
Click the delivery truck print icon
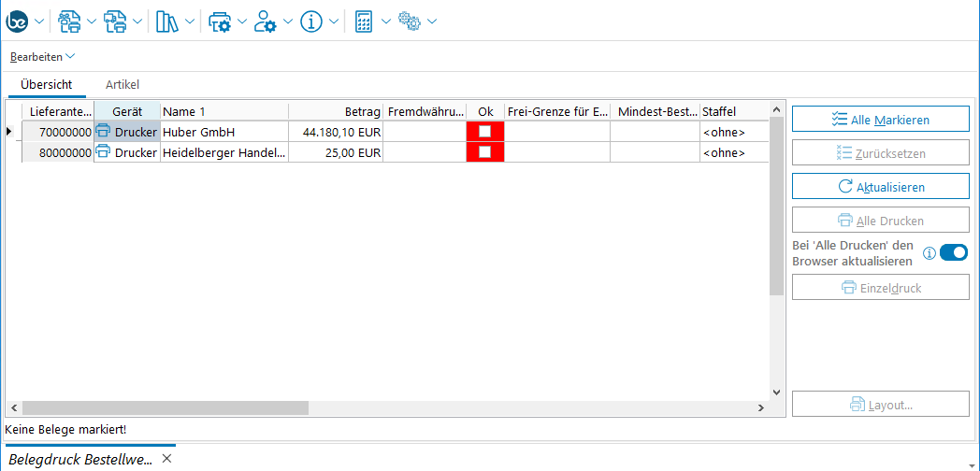115,21
